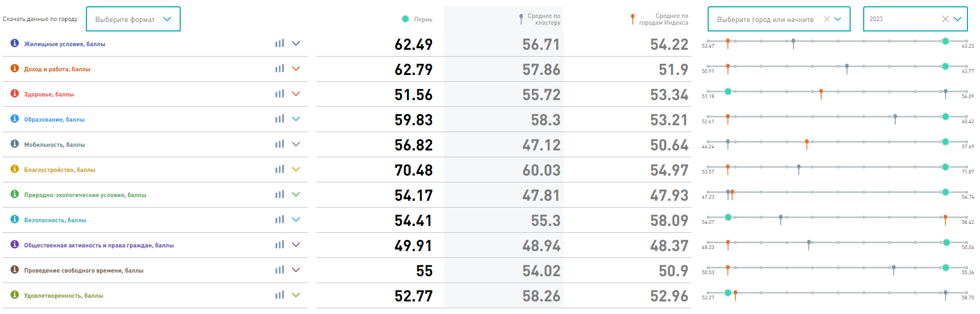Click Пермь teal marker on Жилищные условия scale
Image resolution: width=980 pixels, height=314 pixels.
point(945,41)
